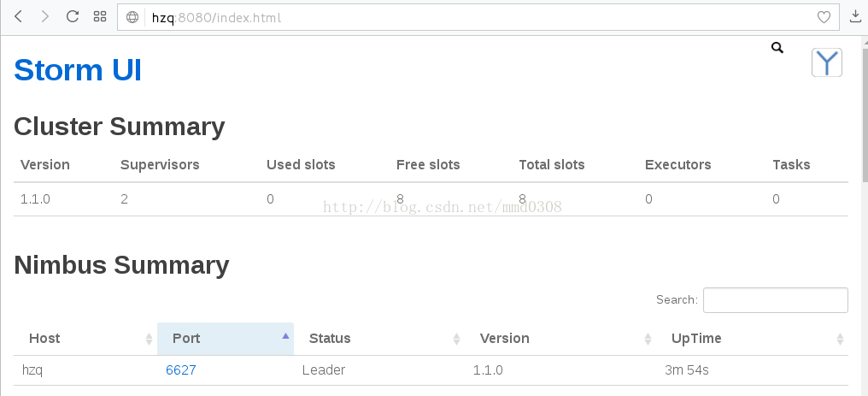Viewport: 868px width, 396px height.
Task: Click the globe site info icon
Action: (x=132, y=17)
